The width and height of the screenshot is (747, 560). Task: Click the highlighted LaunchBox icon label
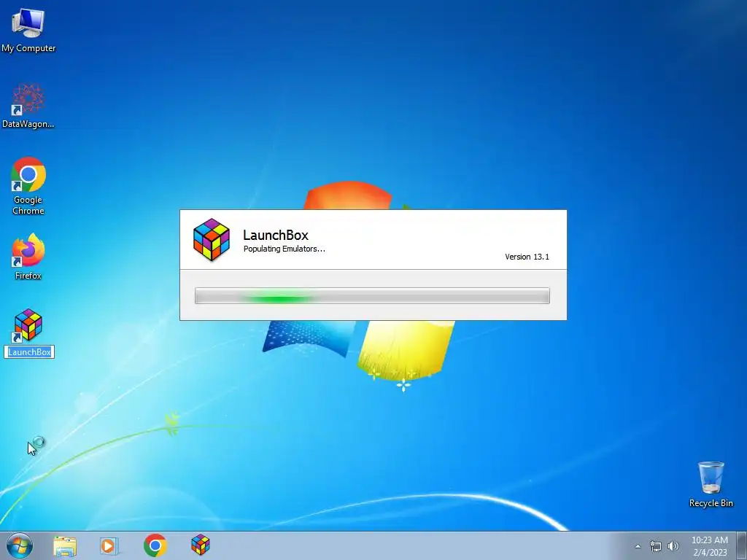coord(29,352)
